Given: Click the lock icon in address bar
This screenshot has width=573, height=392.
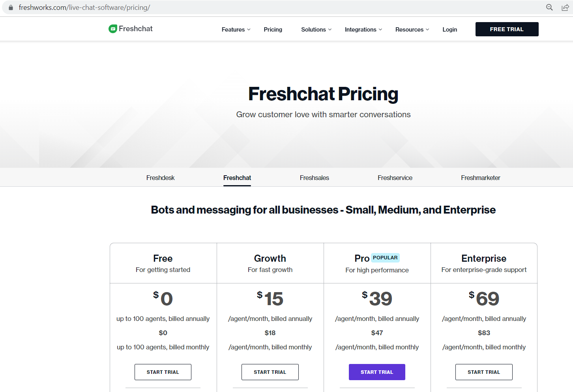Looking at the screenshot, I should pyautogui.click(x=11, y=8).
